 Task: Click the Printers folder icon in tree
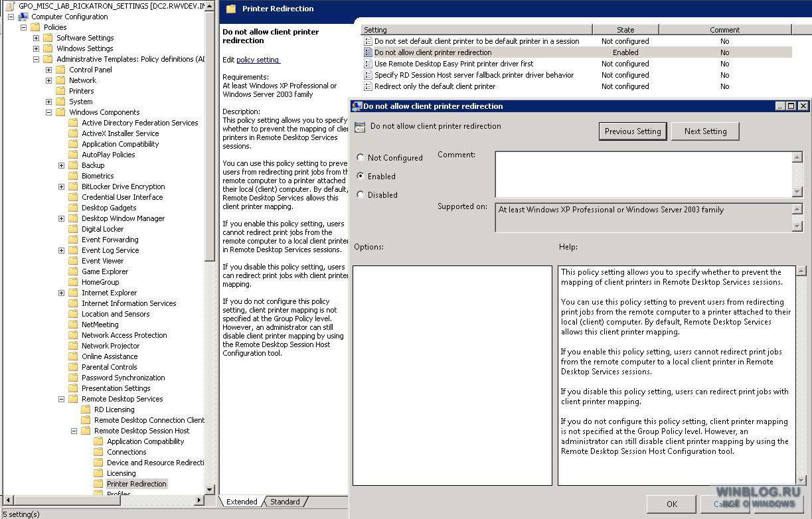[60, 91]
